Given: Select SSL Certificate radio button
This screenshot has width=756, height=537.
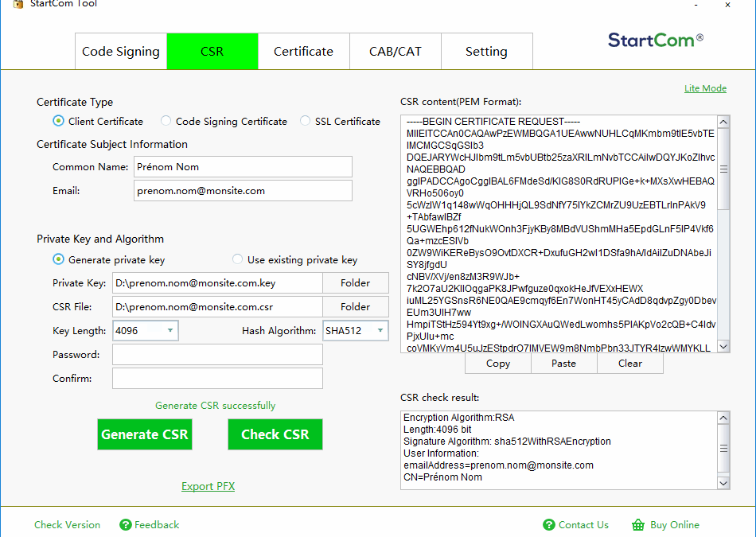Looking at the screenshot, I should click(306, 121).
